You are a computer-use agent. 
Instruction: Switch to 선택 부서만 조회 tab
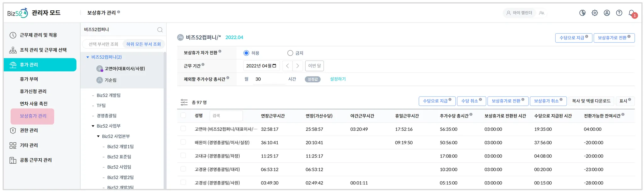103,44
